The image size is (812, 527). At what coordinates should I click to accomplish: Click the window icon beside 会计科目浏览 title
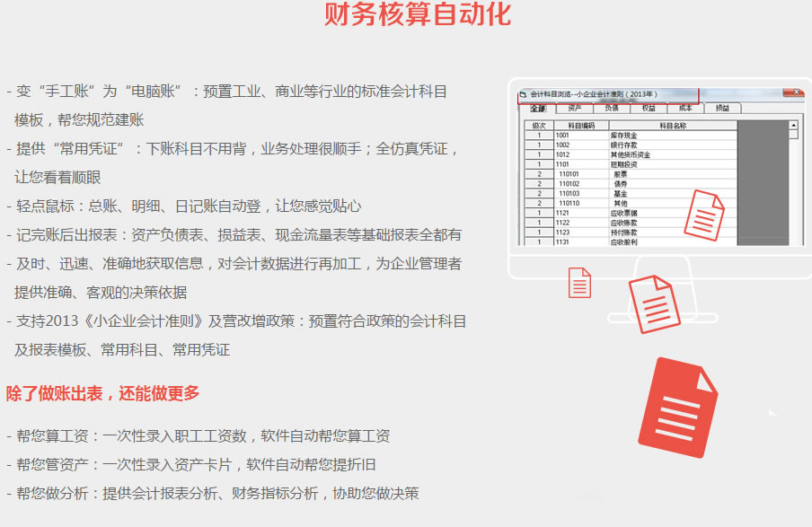[x=524, y=93]
